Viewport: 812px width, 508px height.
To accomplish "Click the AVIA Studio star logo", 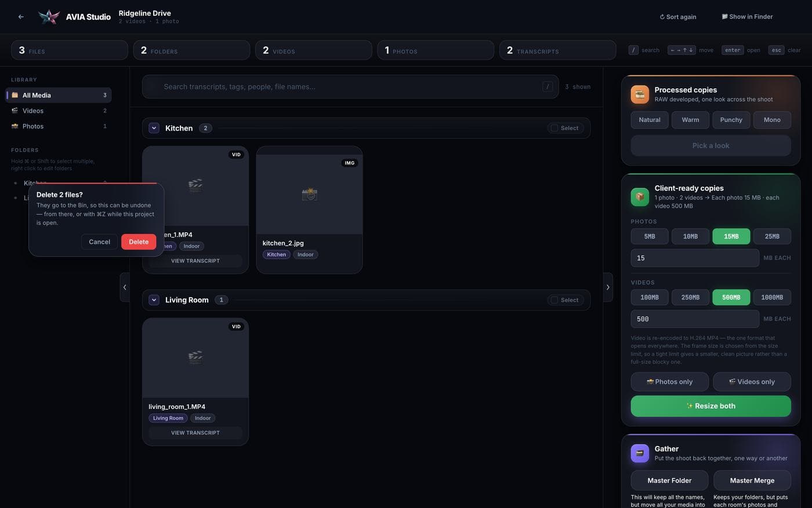I will pyautogui.click(x=49, y=17).
